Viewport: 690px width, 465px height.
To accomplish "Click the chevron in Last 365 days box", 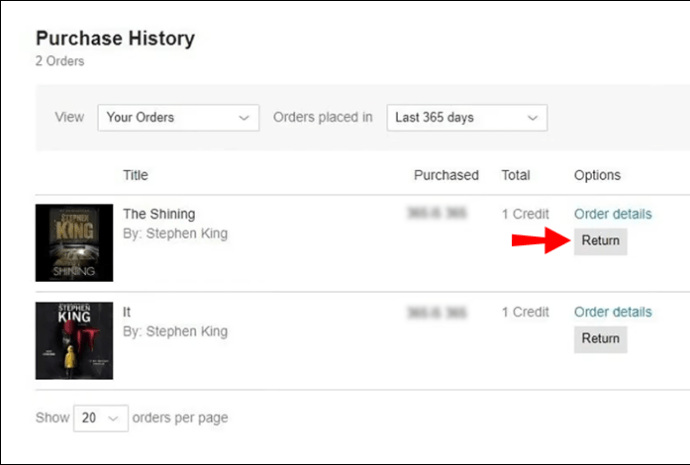I will pyautogui.click(x=532, y=118).
